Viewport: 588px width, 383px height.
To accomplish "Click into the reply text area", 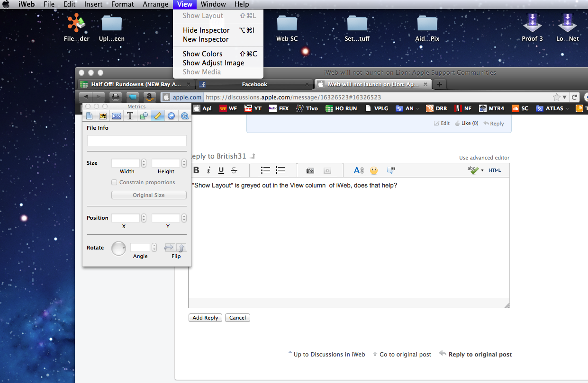I will pyautogui.click(x=349, y=238).
